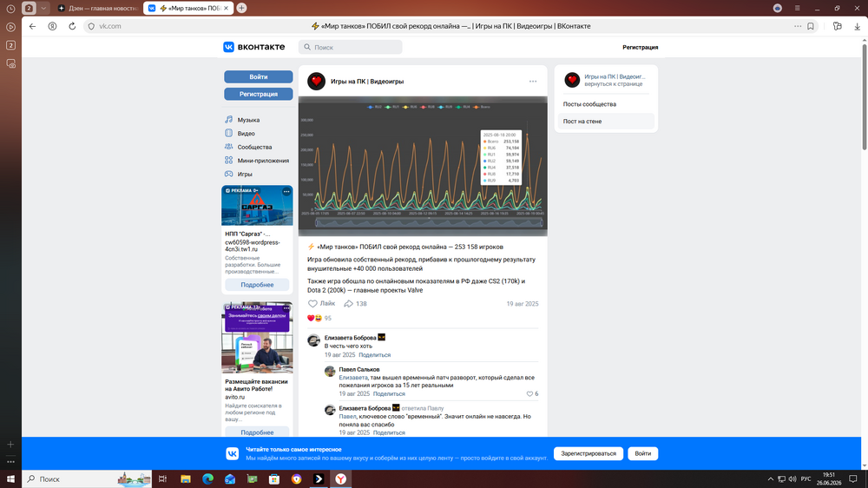Open the Елизавета Боброва avatar on the first comment
The width and height of the screenshot is (868, 488).
point(314,340)
